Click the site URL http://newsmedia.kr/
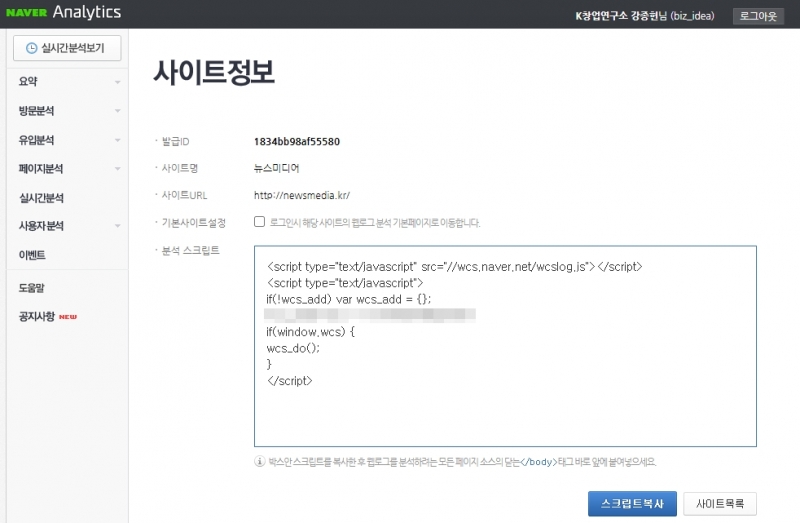This screenshot has height=523, width=800. (302, 195)
